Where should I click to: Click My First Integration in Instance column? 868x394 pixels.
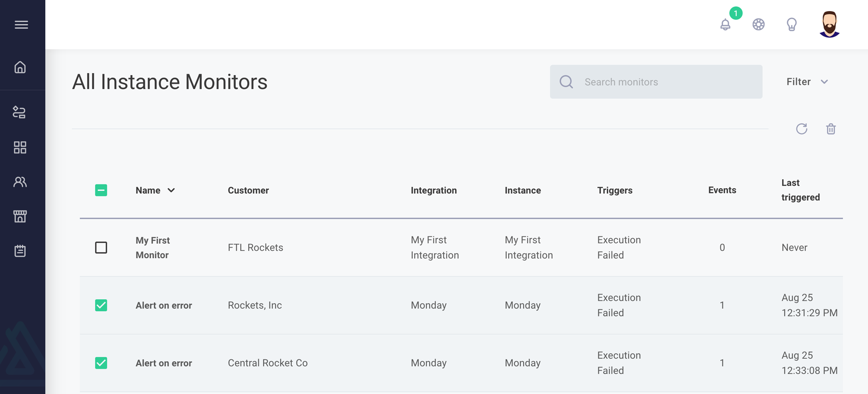pos(529,248)
